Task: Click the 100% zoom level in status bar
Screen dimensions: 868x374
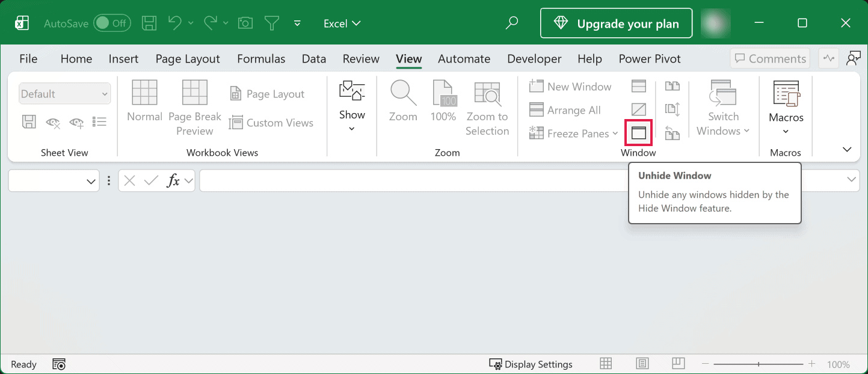Action: [838, 364]
